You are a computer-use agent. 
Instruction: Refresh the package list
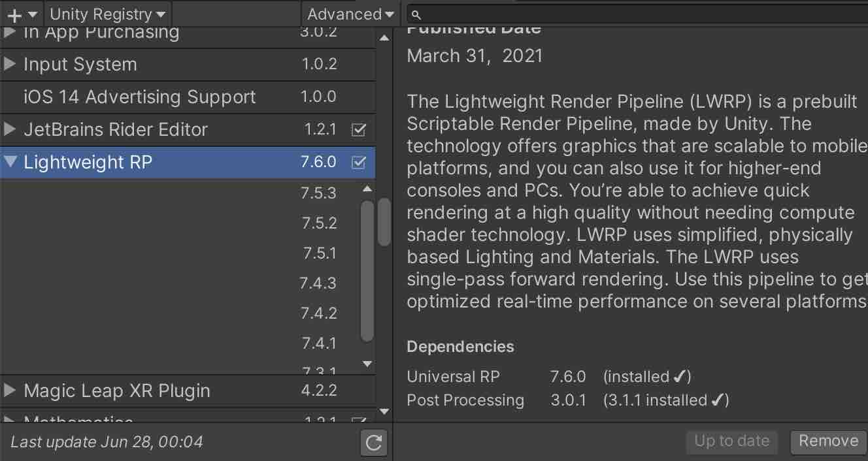click(374, 443)
